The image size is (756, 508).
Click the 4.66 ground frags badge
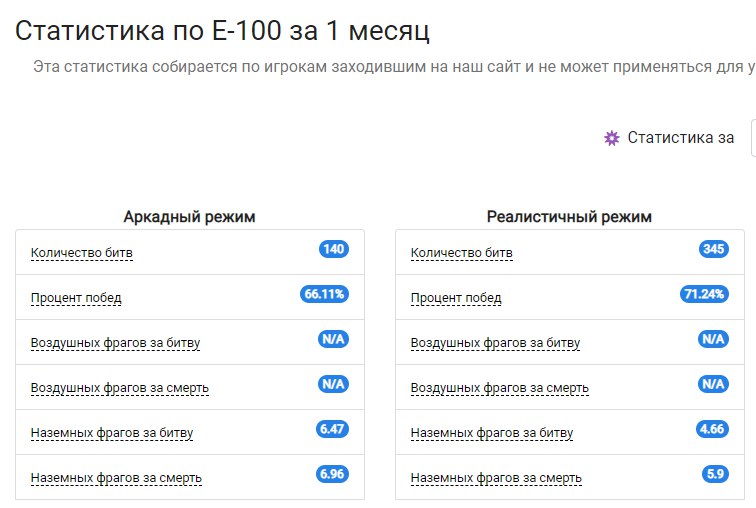pyautogui.click(x=712, y=429)
